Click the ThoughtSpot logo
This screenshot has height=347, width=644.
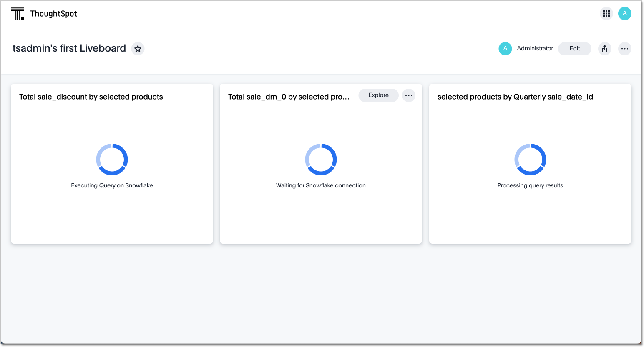click(x=43, y=13)
